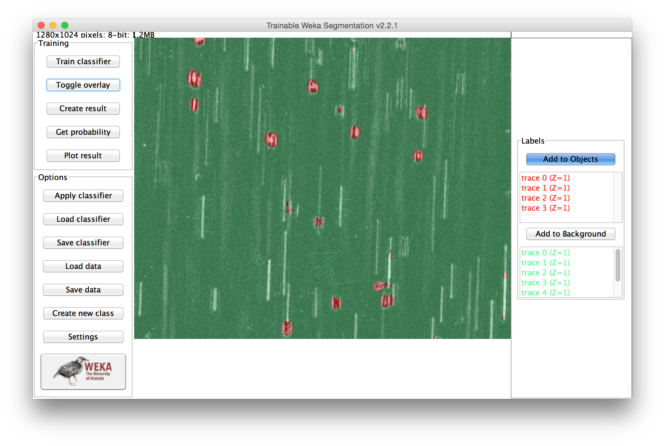Image resolution: width=665 pixels, height=446 pixels.
Task: Open the Settings dialog
Action: click(x=83, y=337)
